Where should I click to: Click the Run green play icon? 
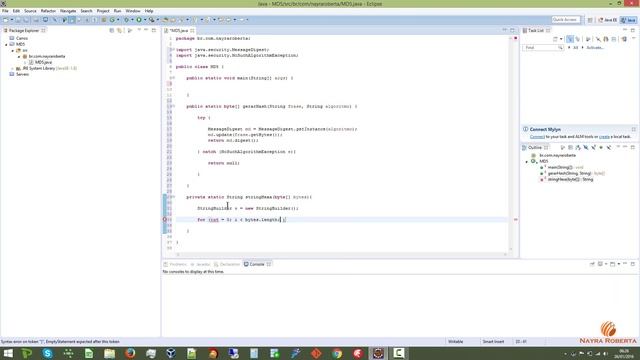click(x=138, y=20)
